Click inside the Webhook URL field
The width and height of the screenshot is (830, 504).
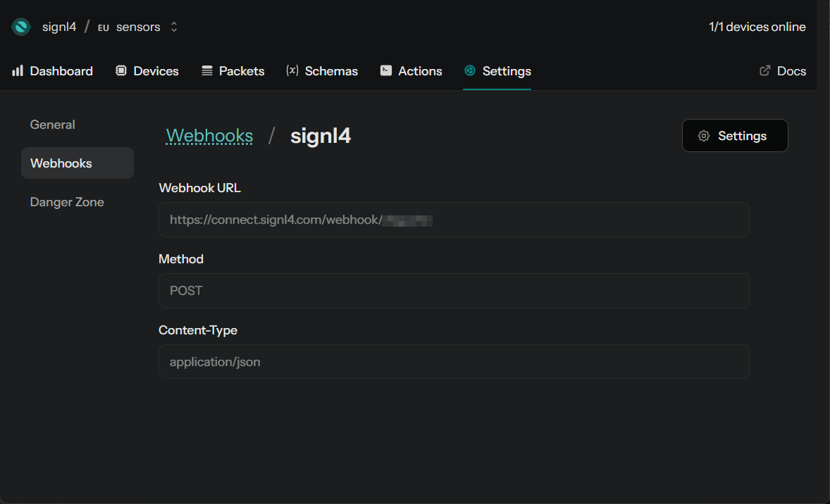click(x=454, y=220)
